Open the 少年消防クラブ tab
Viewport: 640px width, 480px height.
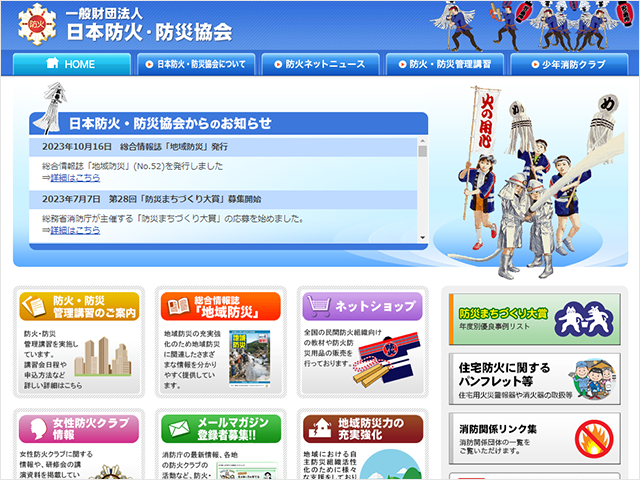569,64
